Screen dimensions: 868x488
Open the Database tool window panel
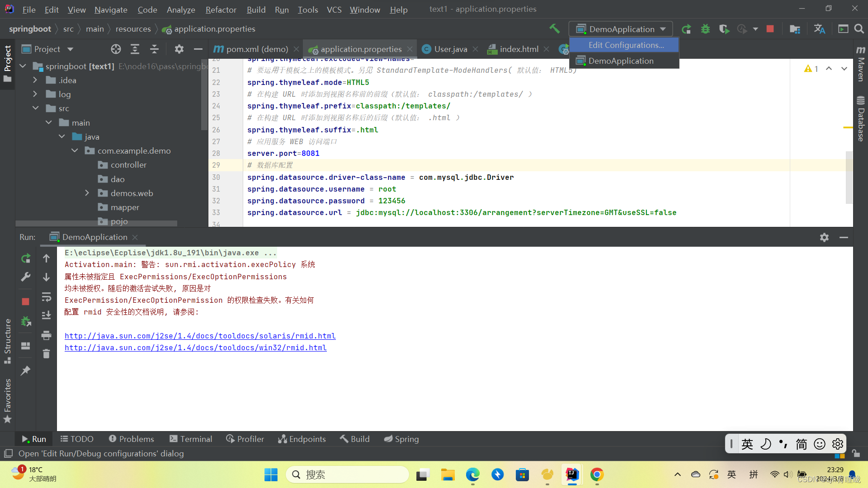pyautogui.click(x=861, y=117)
